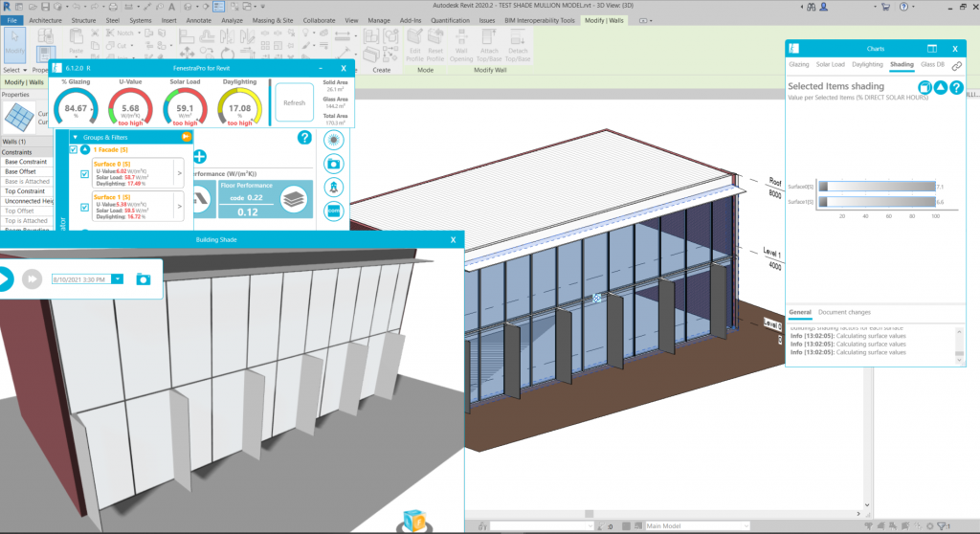The height and width of the screenshot is (534, 980).
Task: Click Surface0[S] bar in shading chart
Action: [x=877, y=187]
